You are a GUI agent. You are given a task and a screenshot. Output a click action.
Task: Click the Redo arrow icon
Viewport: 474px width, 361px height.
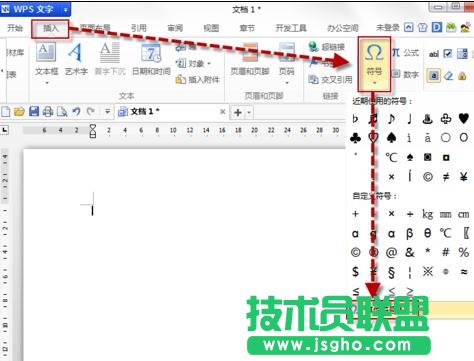click(90, 111)
